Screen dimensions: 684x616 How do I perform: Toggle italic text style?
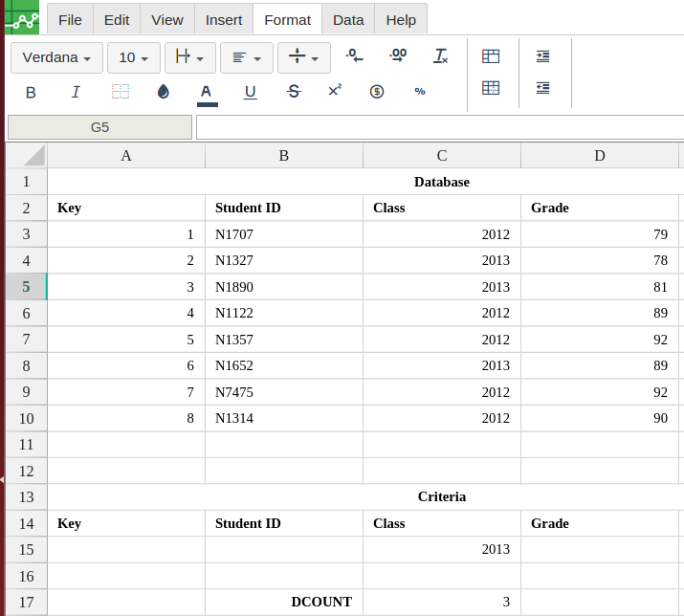(x=76, y=92)
